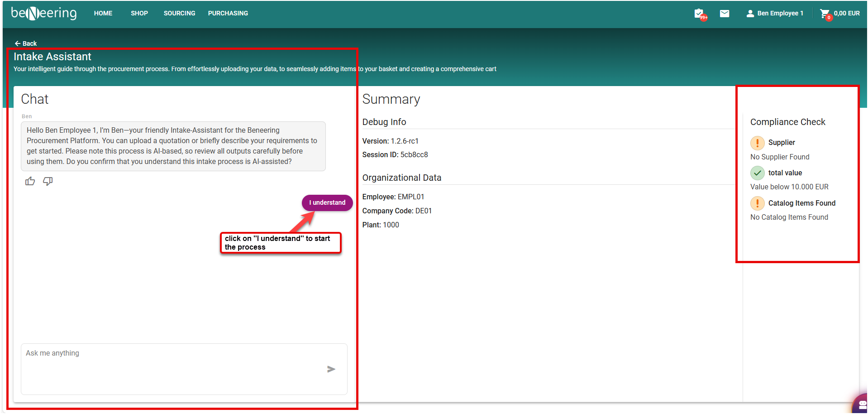Click the beNeering logo
868x414 pixels.
(44, 13)
